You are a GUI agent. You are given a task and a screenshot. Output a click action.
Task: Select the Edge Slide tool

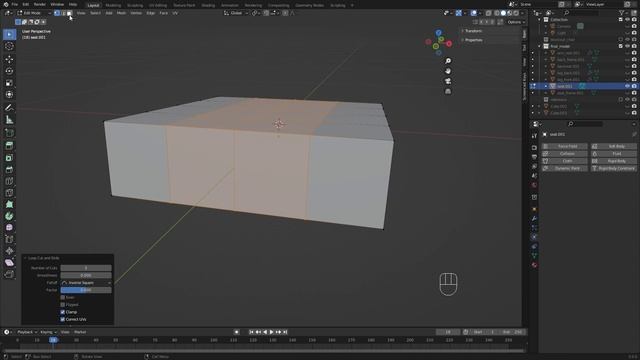coord(9,239)
